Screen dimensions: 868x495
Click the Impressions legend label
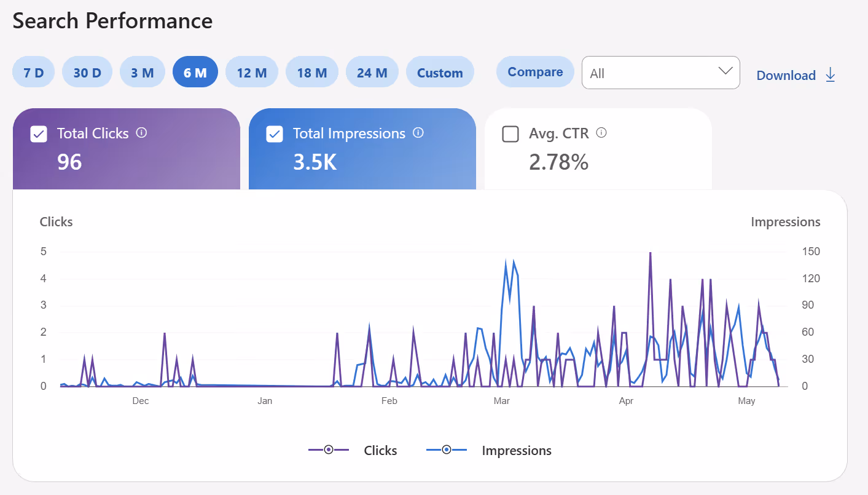(517, 451)
